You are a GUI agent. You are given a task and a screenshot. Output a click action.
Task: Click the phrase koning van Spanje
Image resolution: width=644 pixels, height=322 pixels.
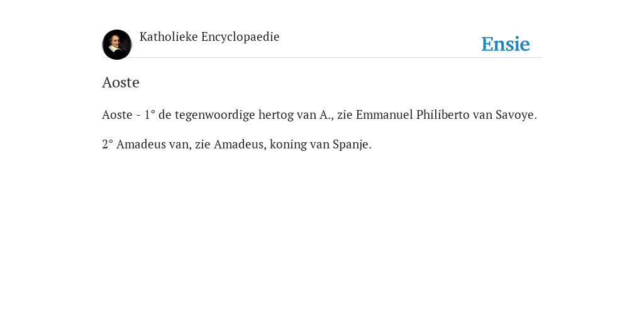coord(321,145)
